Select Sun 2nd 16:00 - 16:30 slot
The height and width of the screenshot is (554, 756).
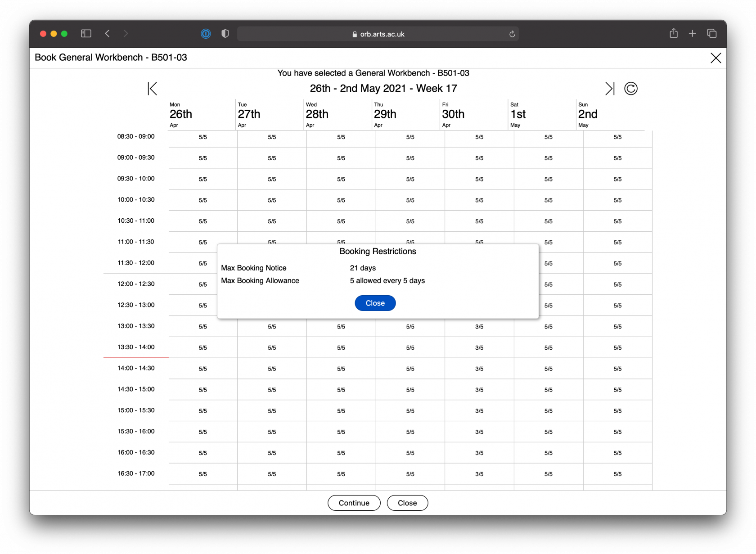coord(617,453)
